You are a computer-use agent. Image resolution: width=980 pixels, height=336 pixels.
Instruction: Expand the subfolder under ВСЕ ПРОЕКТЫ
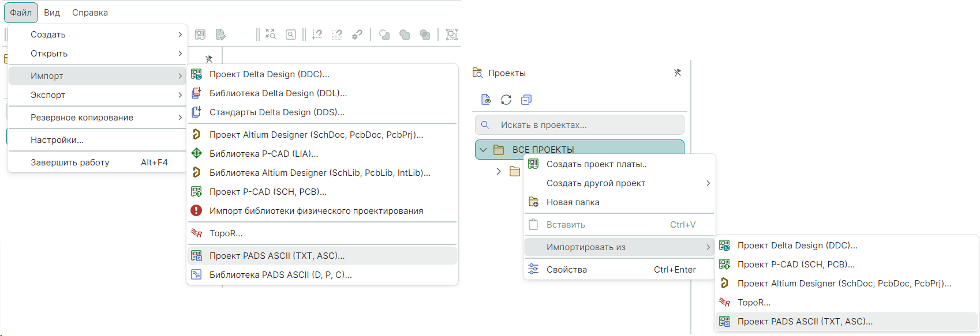(x=499, y=171)
